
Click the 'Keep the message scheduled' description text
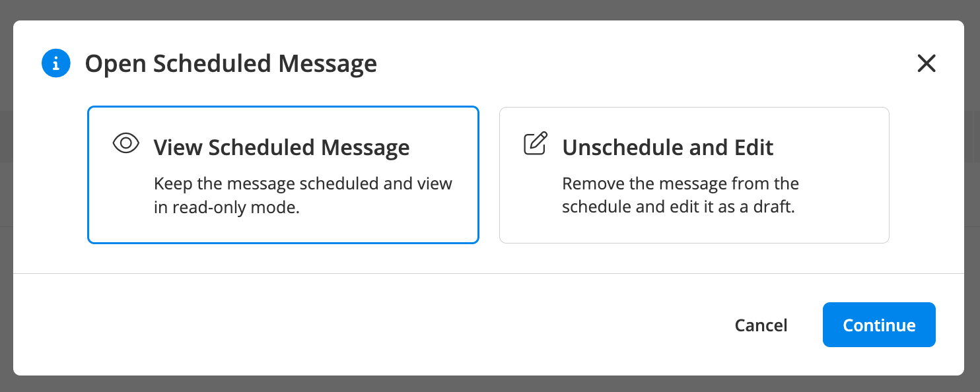pos(303,183)
